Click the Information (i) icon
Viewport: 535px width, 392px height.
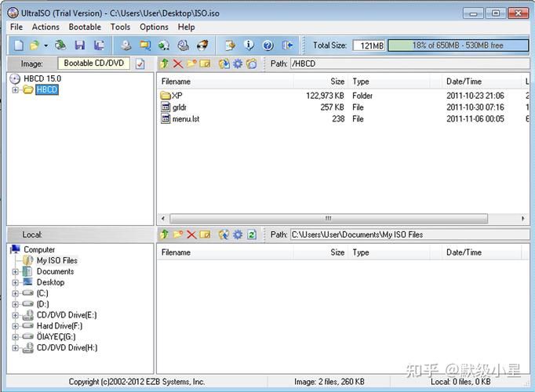point(249,45)
